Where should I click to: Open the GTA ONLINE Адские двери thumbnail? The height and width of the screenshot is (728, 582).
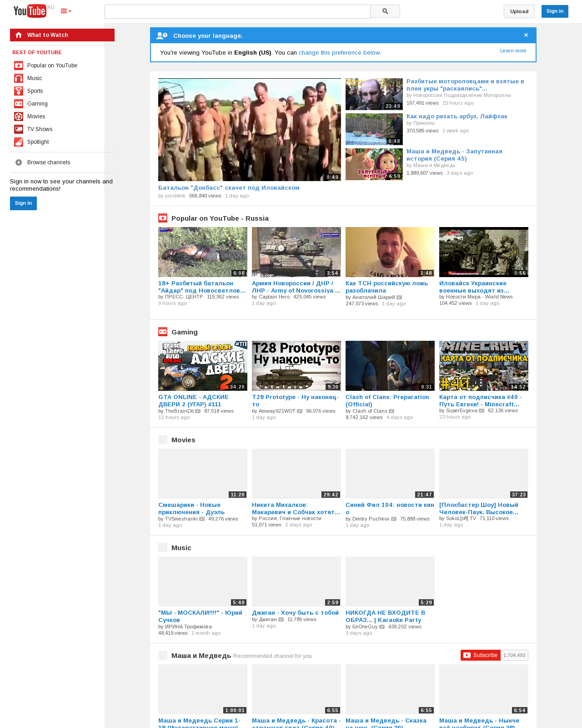203,366
